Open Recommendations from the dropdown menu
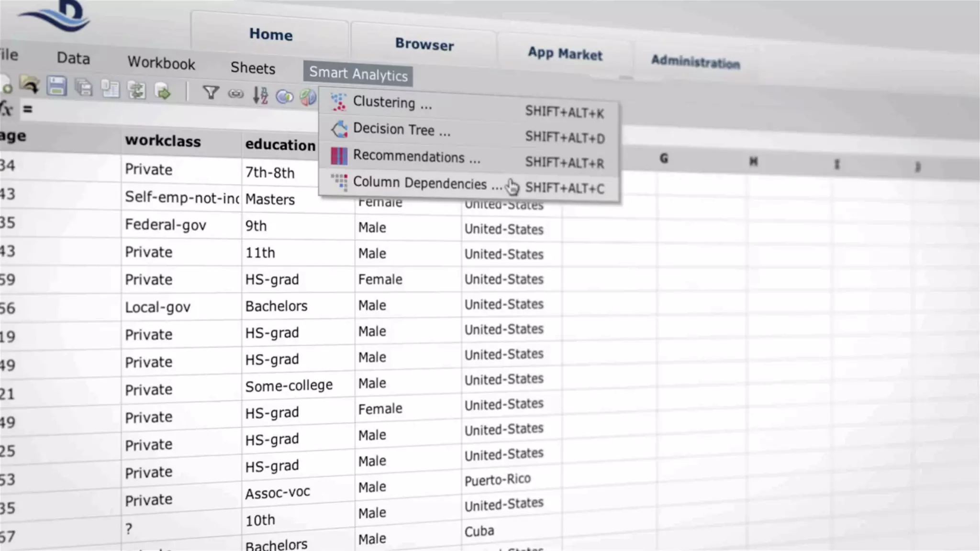Screen dimensions: 980x551 [x=415, y=157]
